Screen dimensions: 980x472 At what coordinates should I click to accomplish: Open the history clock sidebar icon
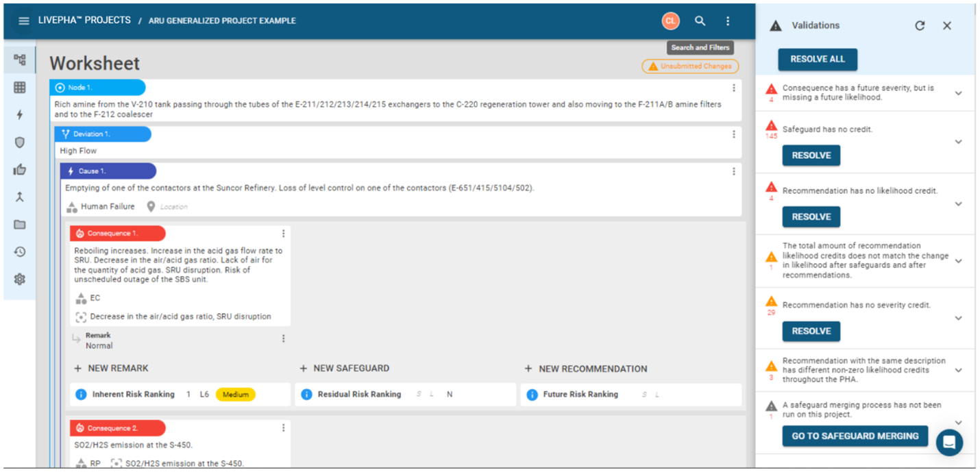click(20, 251)
